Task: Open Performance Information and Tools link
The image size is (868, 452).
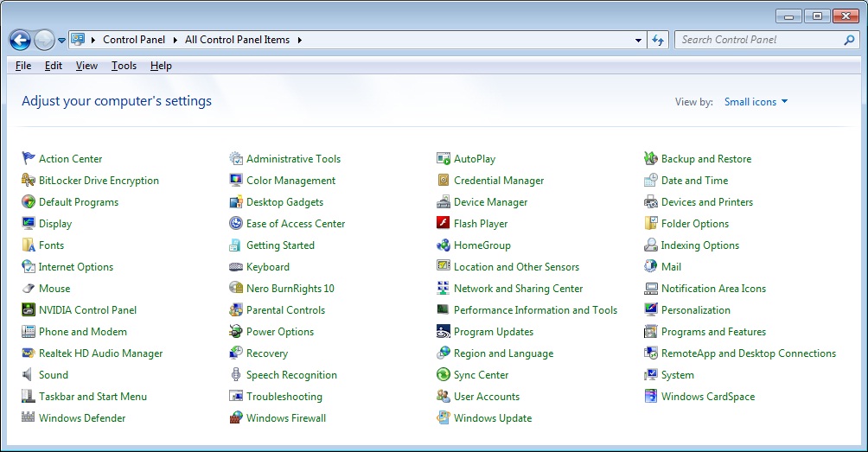Action: point(535,309)
